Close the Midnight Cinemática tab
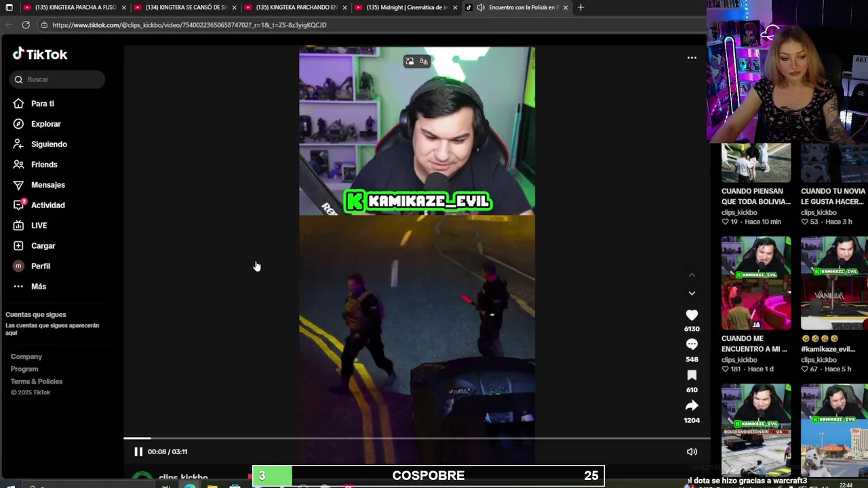Viewport: 868px width, 488px height. (455, 7)
